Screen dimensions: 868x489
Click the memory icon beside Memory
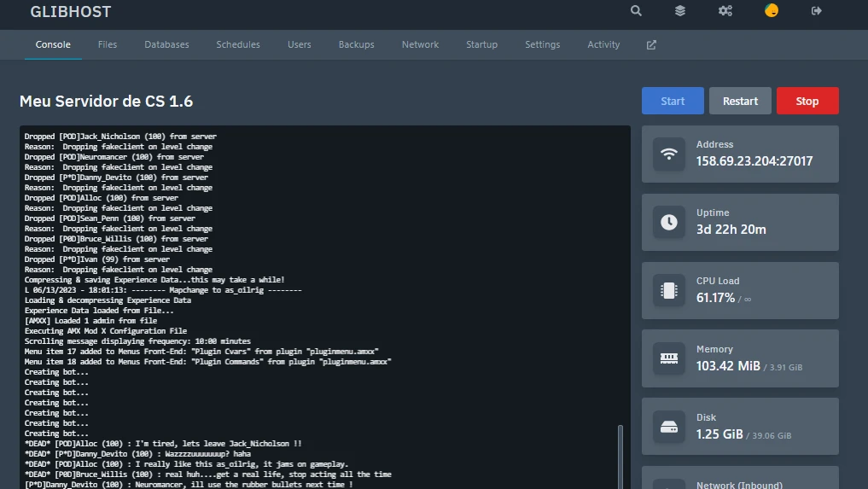click(x=669, y=358)
